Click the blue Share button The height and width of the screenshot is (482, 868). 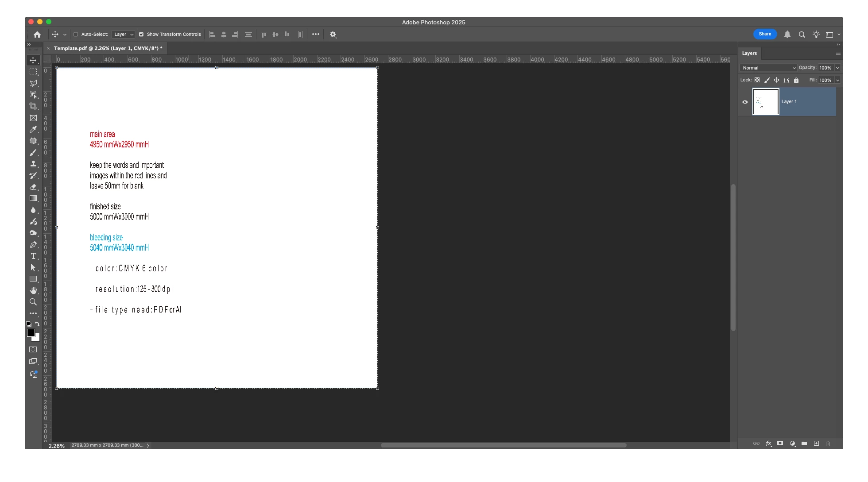click(x=765, y=34)
